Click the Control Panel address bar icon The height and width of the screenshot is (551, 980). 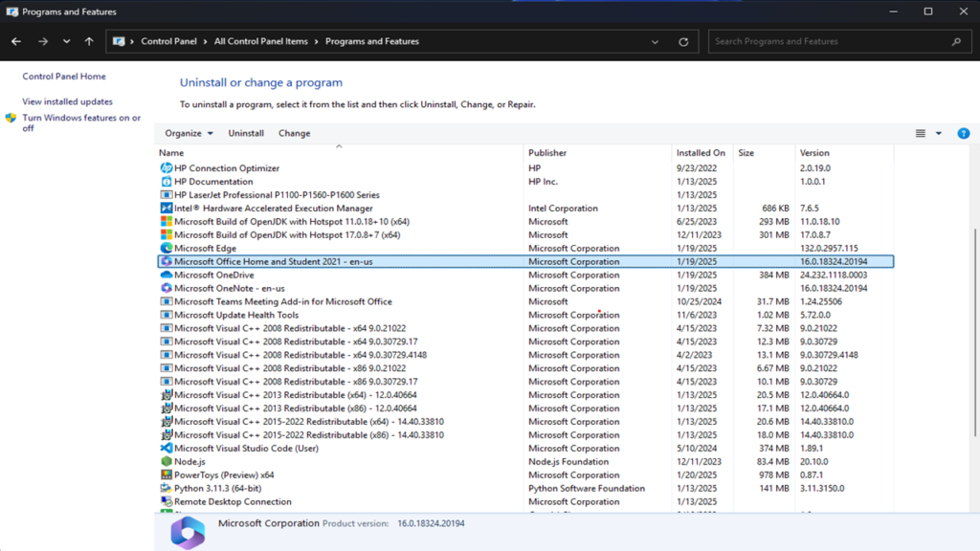pyautogui.click(x=118, y=41)
